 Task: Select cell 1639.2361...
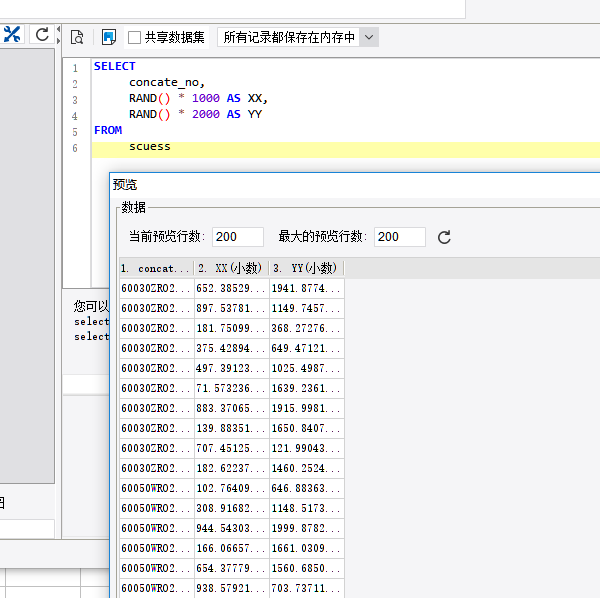click(307, 388)
